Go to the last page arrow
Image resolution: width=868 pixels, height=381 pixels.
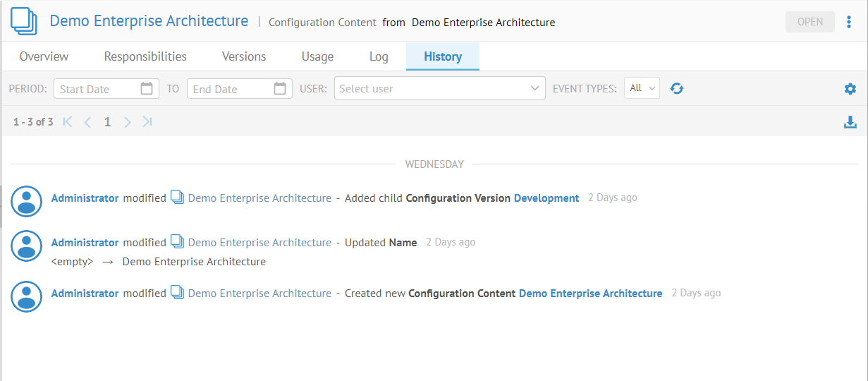pyautogui.click(x=147, y=122)
